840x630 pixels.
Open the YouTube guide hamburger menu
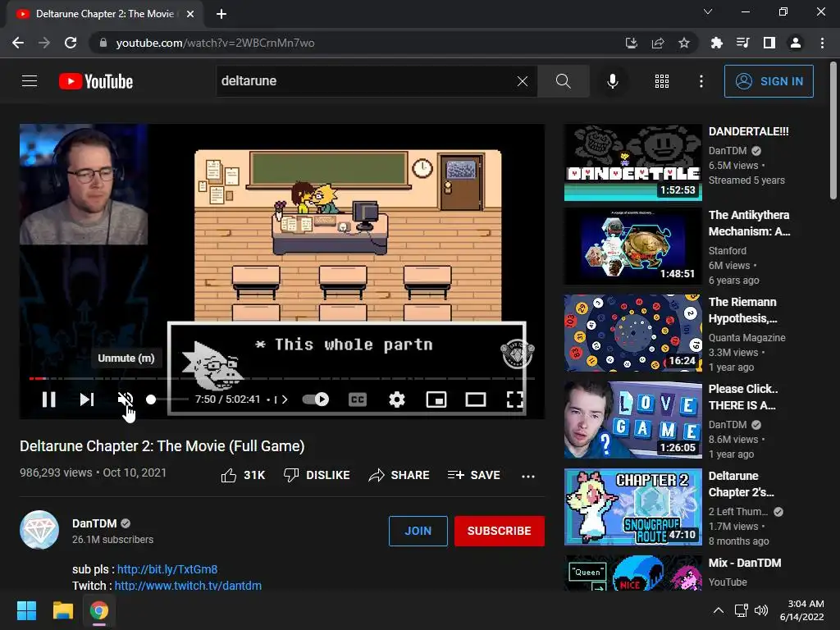coord(30,81)
